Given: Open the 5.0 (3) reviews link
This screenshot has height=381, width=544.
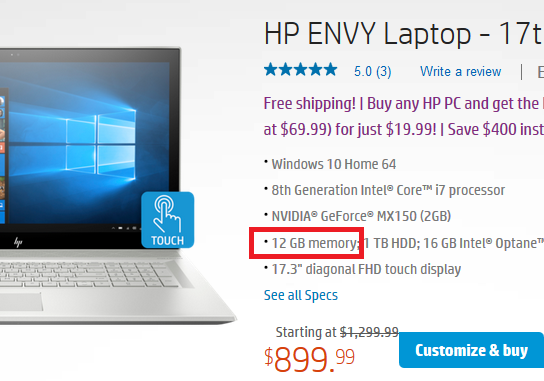Looking at the screenshot, I should pyautogui.click(x=373, y=71).
